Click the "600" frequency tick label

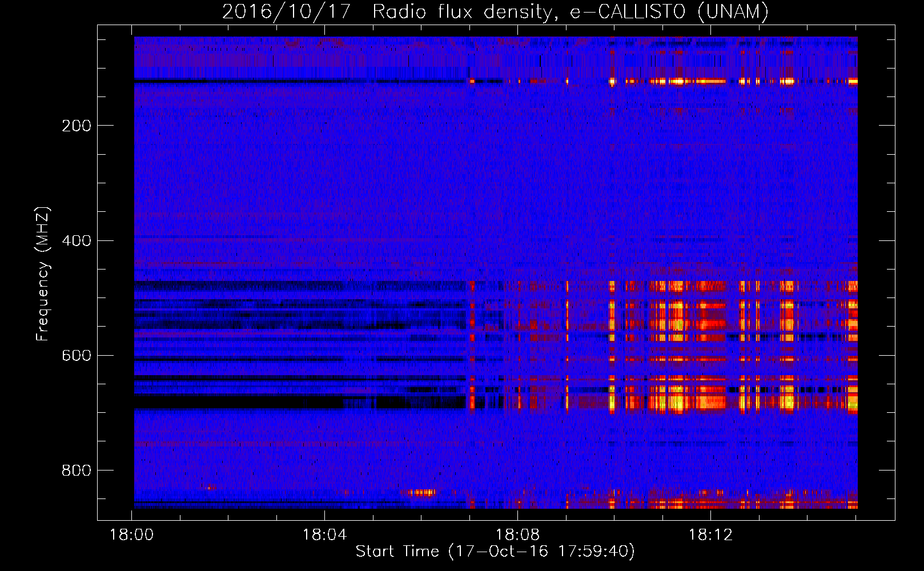[x=77, y=355]
